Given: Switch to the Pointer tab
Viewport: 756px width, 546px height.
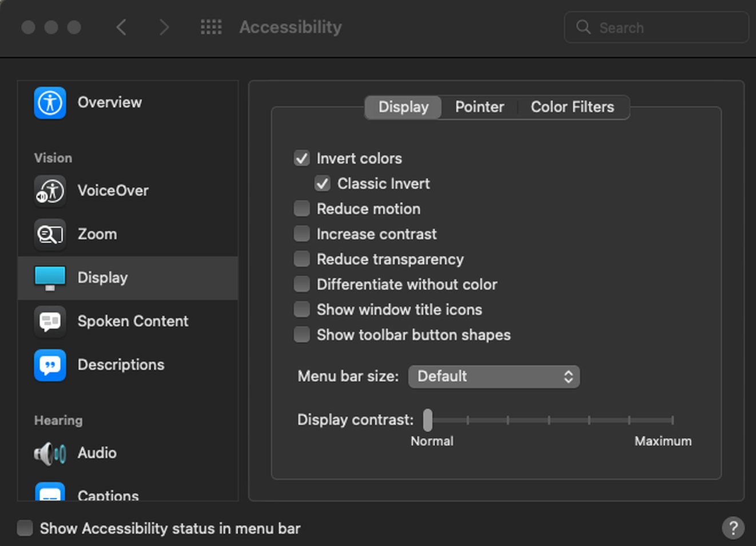Looking at the screenshot, I should [x=479, y=107].
